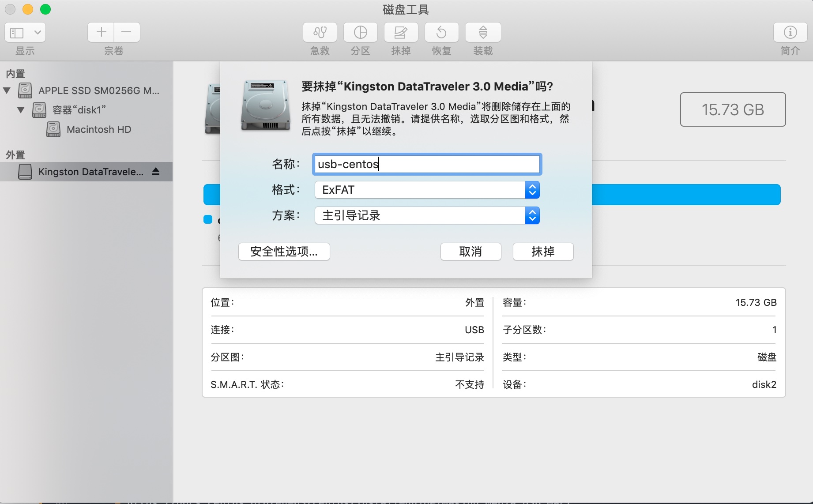The width and height of the screenshot is (813, 504).
Task: Click the 外置 sidebar section header
Action: pyautogui.click(x=15, y=155)
